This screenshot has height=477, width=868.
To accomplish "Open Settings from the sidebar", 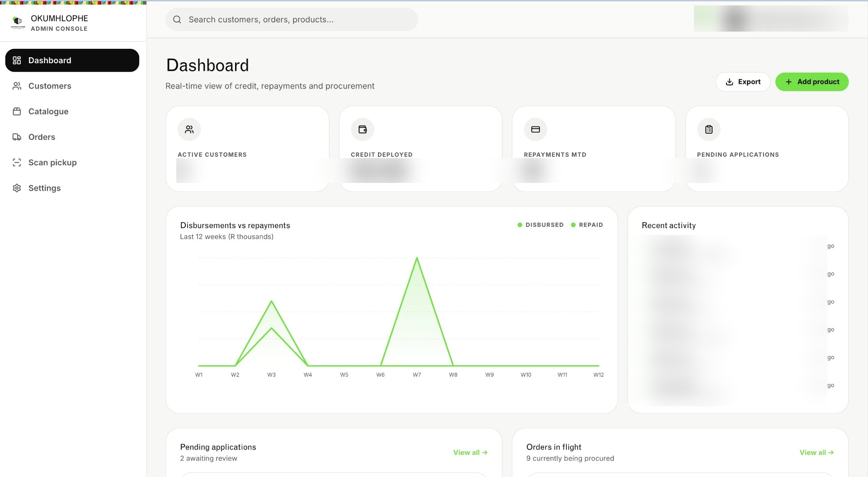I will [72, 188].
